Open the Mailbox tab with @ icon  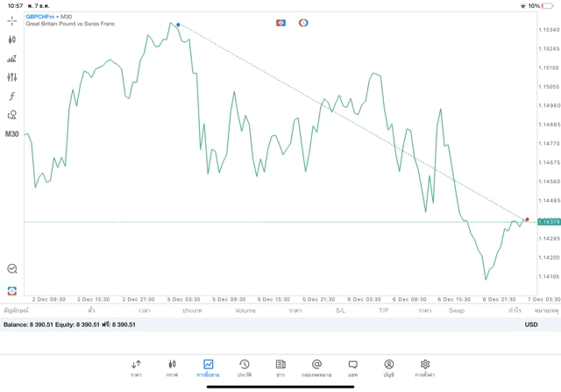(x=316, y=368)
